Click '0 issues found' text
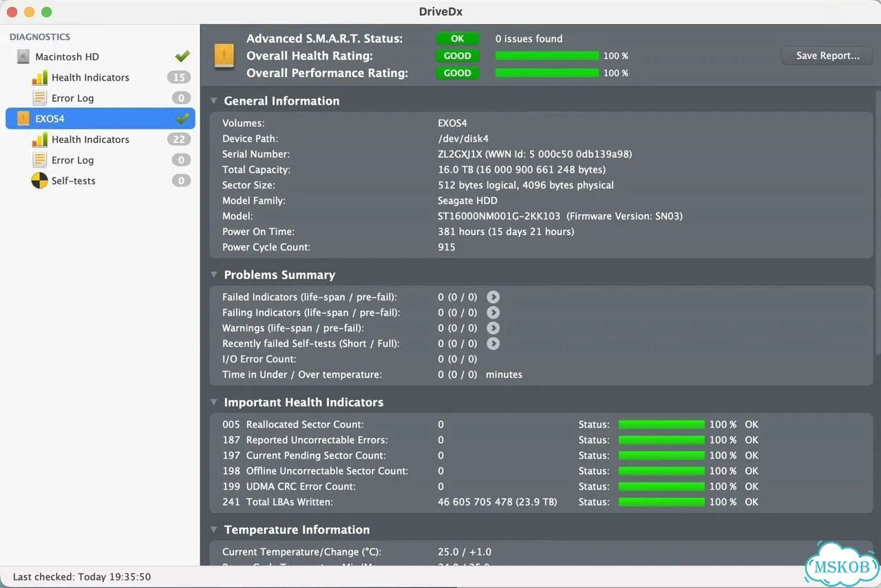The height and width of the screenshot is (588, 881). [x=529, y=39]
